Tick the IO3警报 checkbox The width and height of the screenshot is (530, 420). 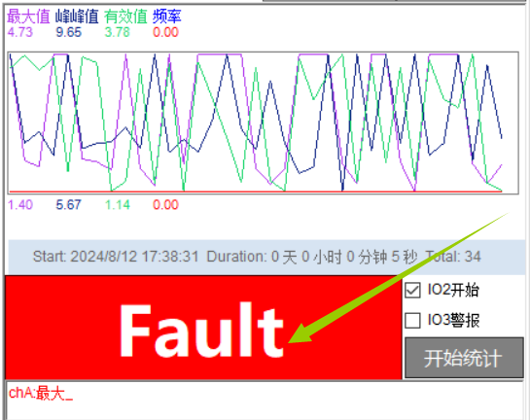point(412,320)
